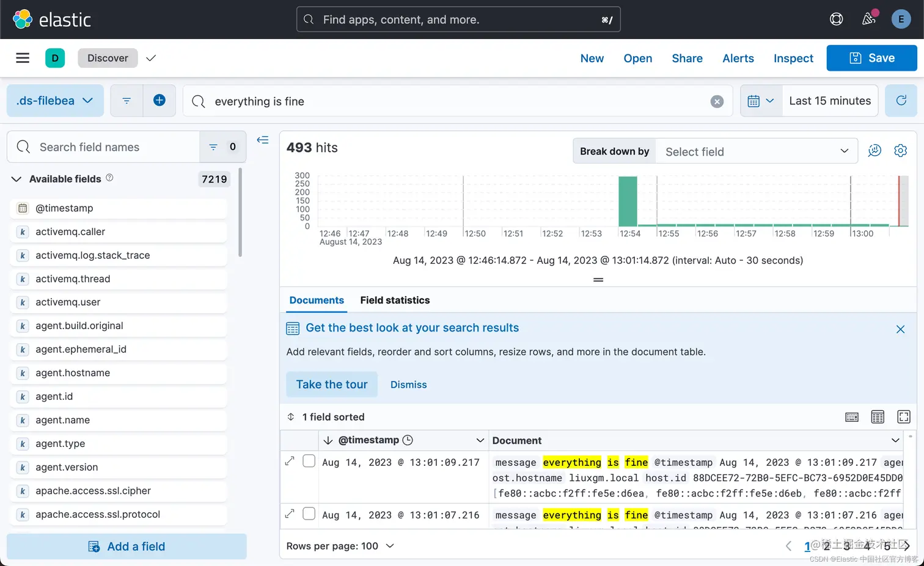Open the newsfeed notifications icon
Image resolution: width=924 pixels, height=566 pixels.
tap(869, 19)
